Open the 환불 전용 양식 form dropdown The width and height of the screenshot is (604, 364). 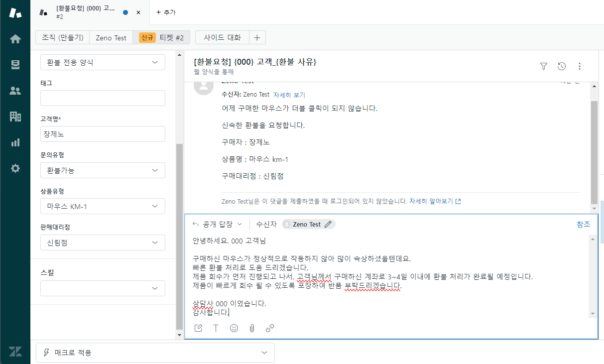pos(103,62)
